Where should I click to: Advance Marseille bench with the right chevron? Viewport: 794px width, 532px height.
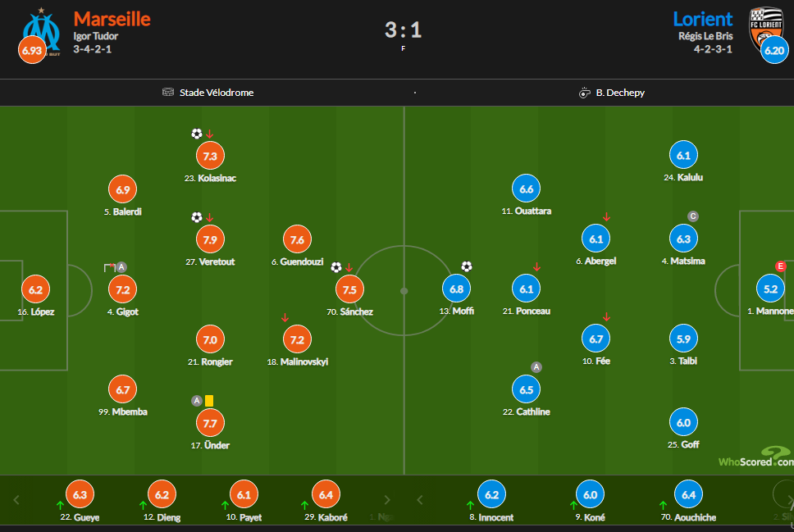[x=387, y=499]
